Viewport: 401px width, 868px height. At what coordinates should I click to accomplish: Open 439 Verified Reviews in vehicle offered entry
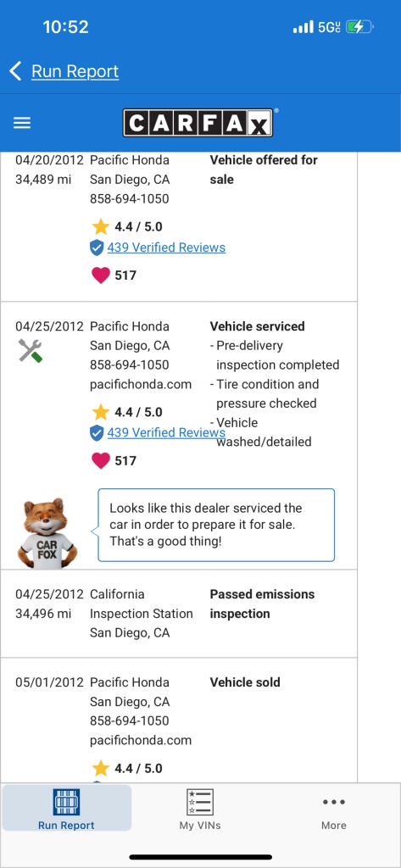166,248
